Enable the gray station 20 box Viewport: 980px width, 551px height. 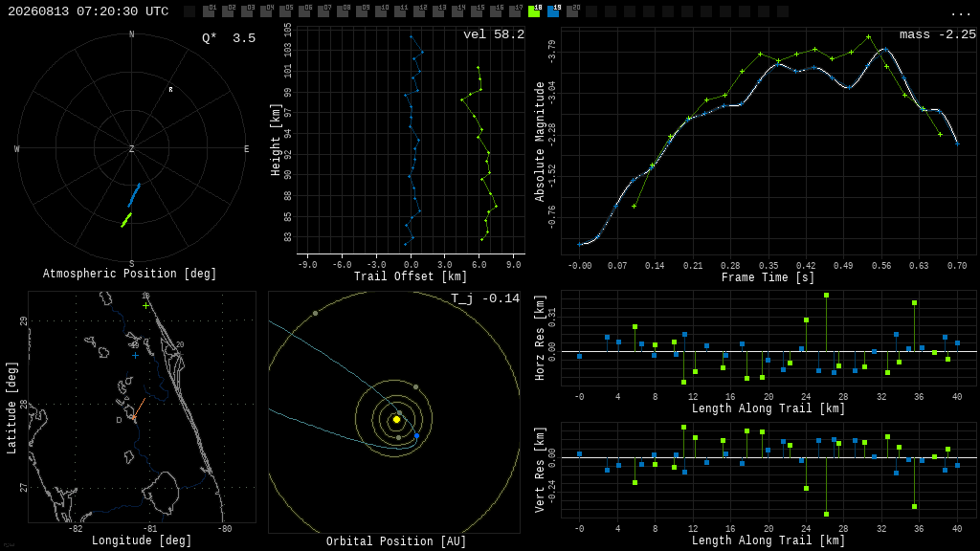coord(572,11)
